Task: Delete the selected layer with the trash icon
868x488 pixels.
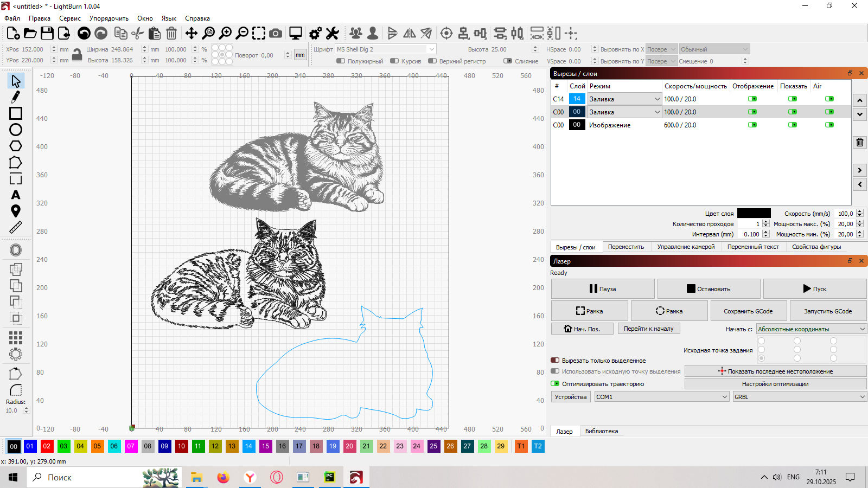Action: 860,143
